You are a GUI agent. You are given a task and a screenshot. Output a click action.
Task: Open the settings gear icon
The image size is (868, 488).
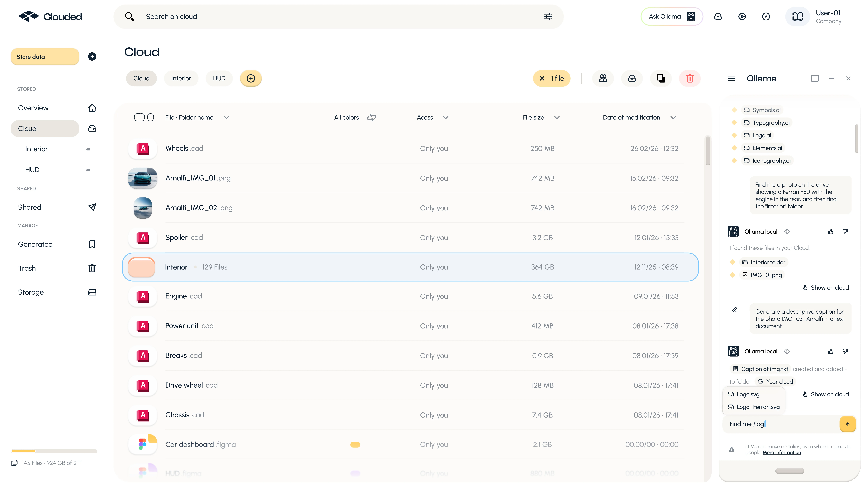coord(742,16)
